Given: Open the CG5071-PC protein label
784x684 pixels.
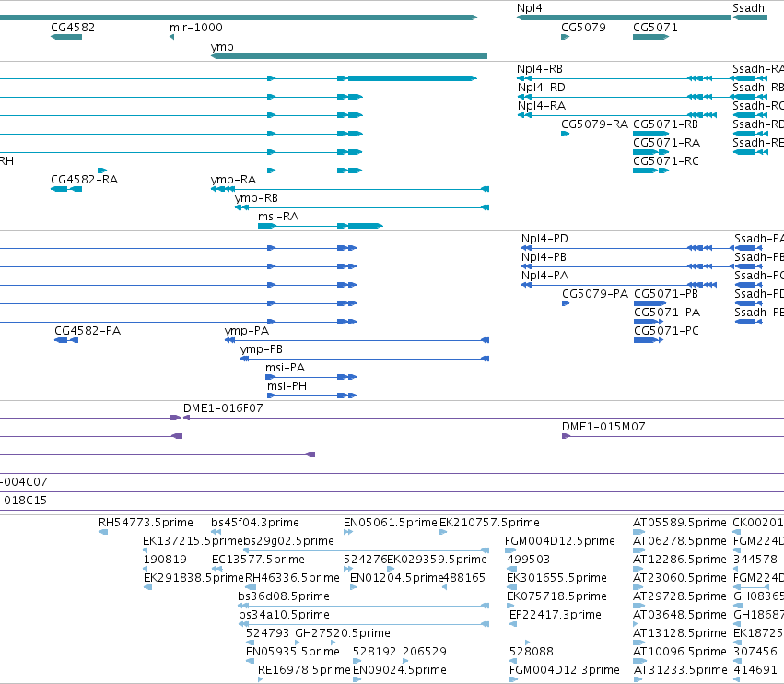Looking at the screenshot, I should point(666,331).
